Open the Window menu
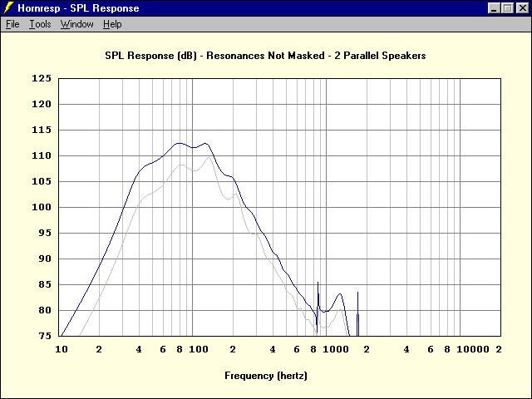Screen dimensions: 532x399 pyautogui.click(x=77, y=24)
